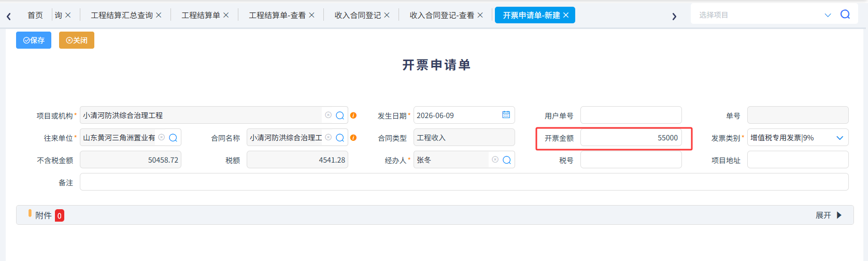Open the 发生日期 calendar picker
Image resolution: width=868 pixels, height=261 pixels.
[506, 115]
